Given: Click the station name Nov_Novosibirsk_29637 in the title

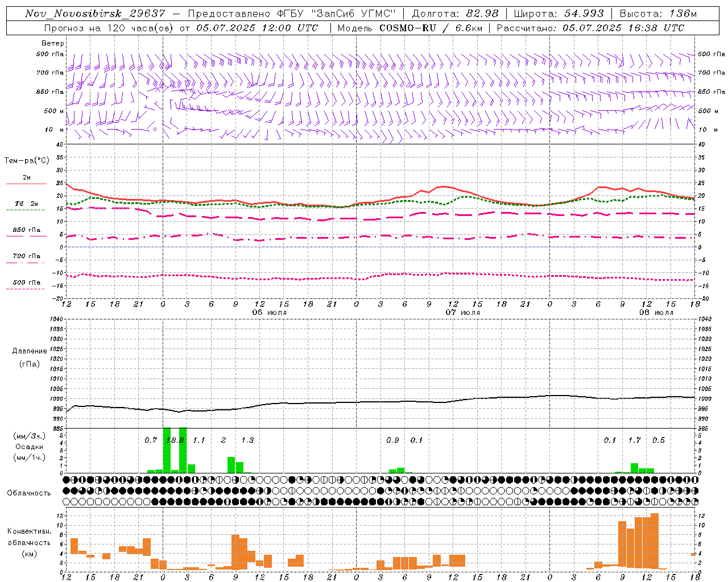Looking at the screenshot, I should pos(95,14).
